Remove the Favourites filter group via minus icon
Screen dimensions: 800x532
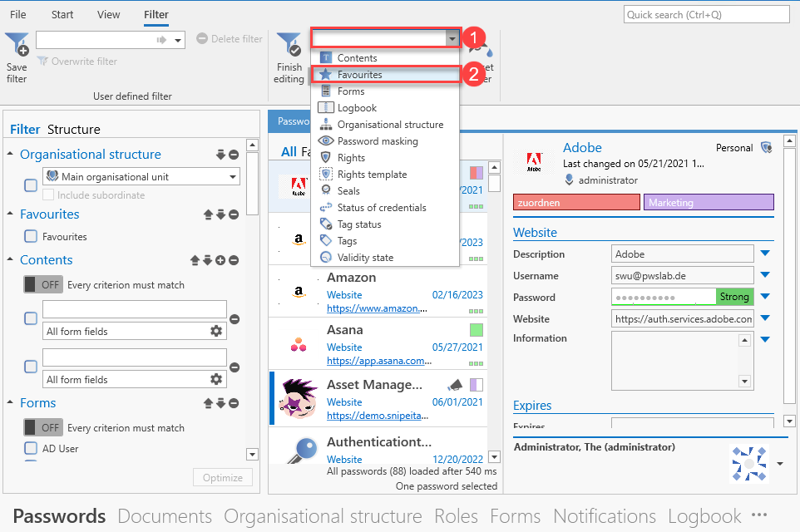tap(234, 214)
